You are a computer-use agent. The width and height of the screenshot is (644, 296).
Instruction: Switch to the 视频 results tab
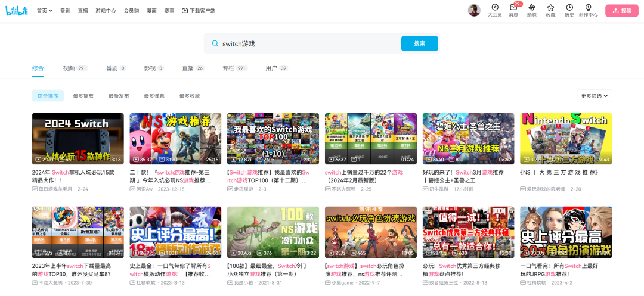click(x=76, y=68)
